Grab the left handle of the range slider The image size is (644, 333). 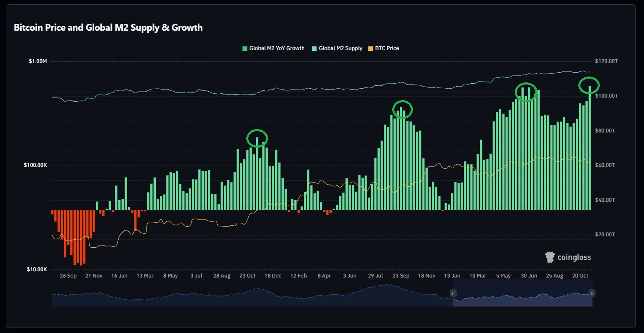453,293
